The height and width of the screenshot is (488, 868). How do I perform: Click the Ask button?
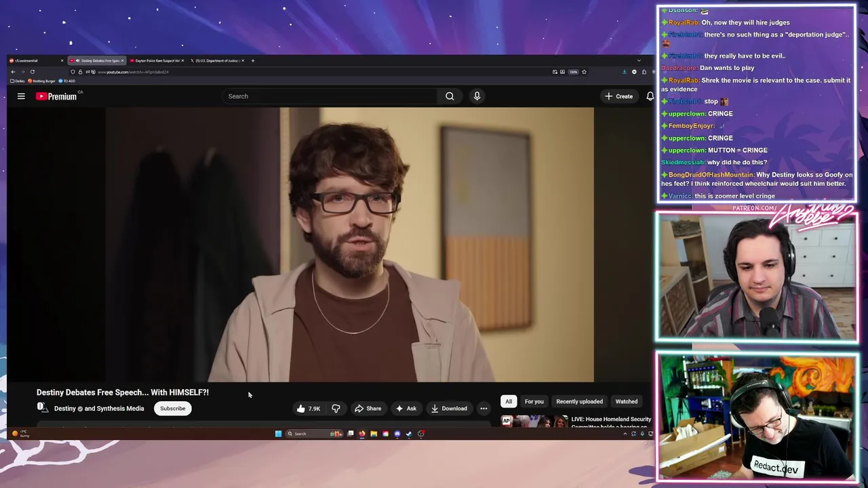tap(406, 409)
